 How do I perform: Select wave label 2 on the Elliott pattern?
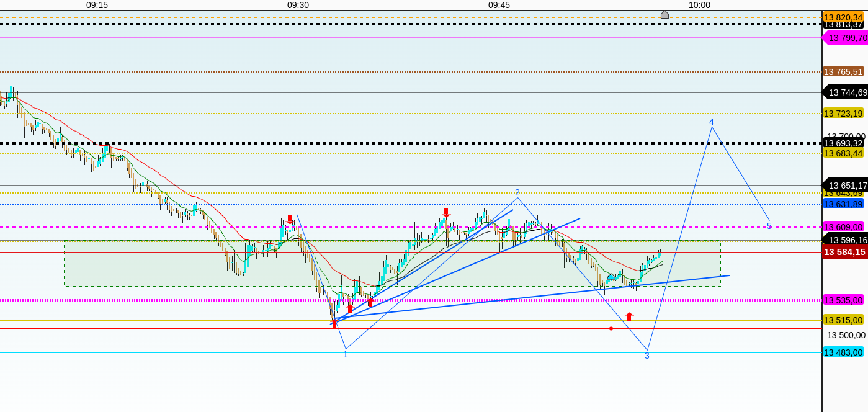pyautogui.click(x=517, y=192)
